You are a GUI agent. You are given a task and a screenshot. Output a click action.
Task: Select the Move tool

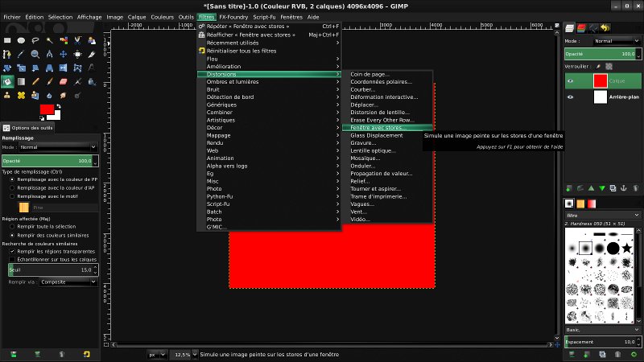pos(64,54)
